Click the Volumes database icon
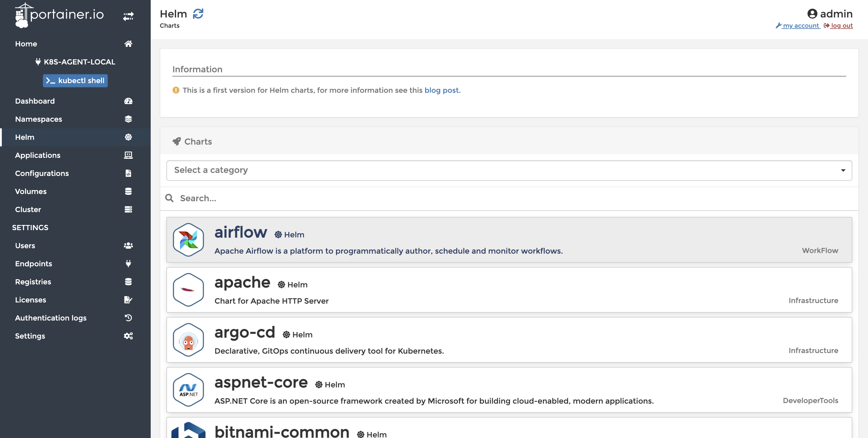 click(x=128, y=191)
